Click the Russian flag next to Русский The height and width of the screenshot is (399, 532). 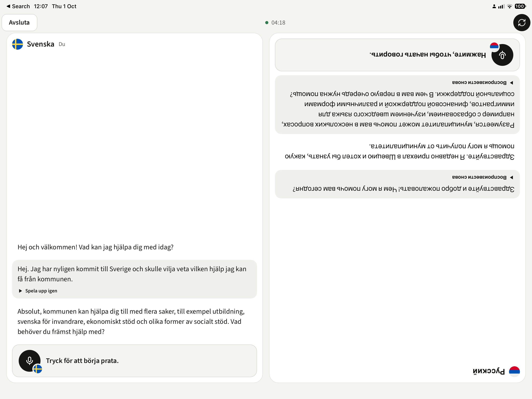coord(514,371)
